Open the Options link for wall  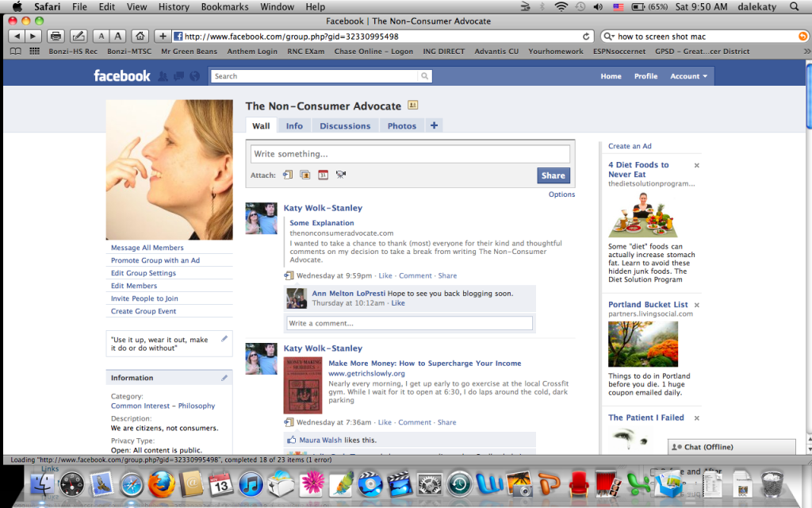(562, 194)
